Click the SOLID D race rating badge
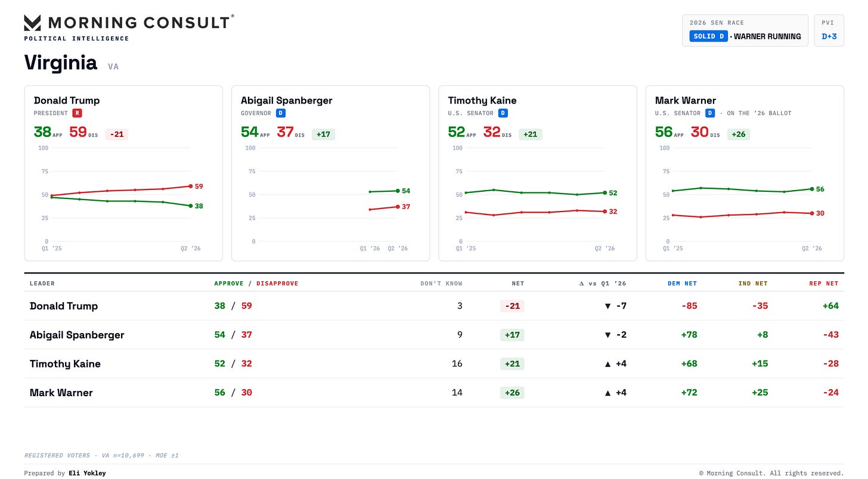 [x=708, y=36]
